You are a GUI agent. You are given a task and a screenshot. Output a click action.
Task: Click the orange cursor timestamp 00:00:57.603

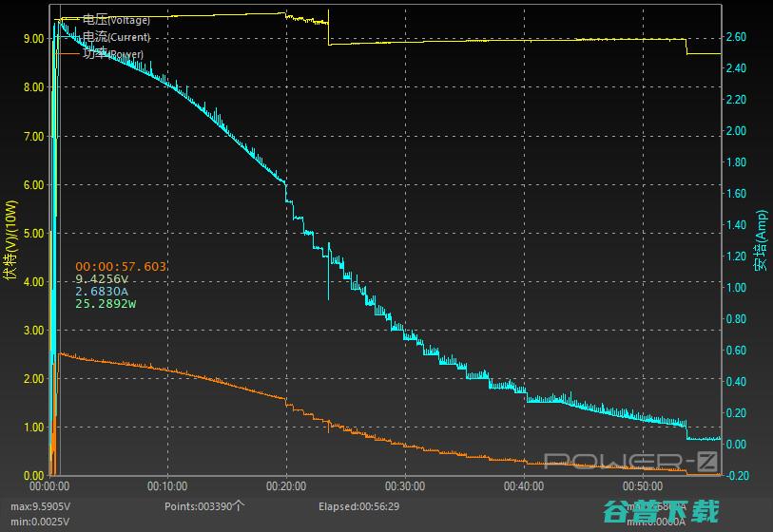(x=121, y=267)
